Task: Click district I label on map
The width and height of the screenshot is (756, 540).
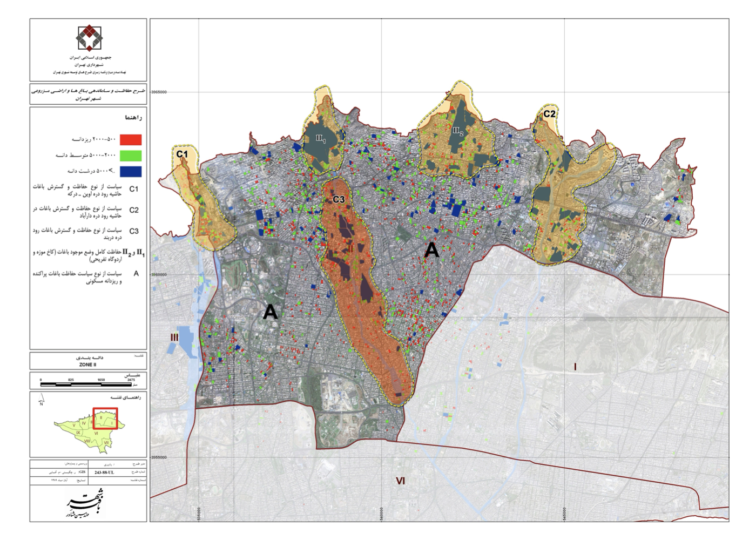Action: 575,367
